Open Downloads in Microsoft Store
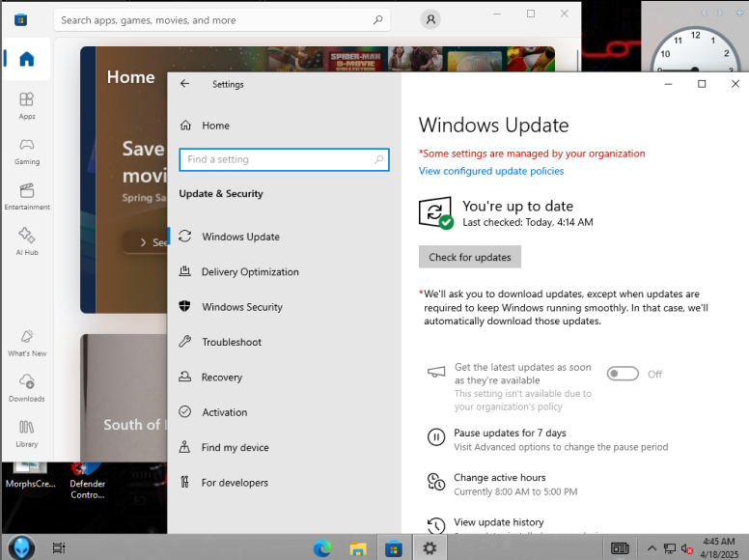The height and width of the screenshot is (560, 749). tap(27, 388)
